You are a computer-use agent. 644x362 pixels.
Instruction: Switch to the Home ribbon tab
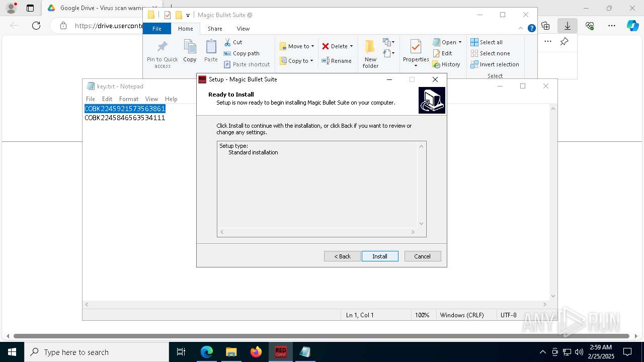185,29
